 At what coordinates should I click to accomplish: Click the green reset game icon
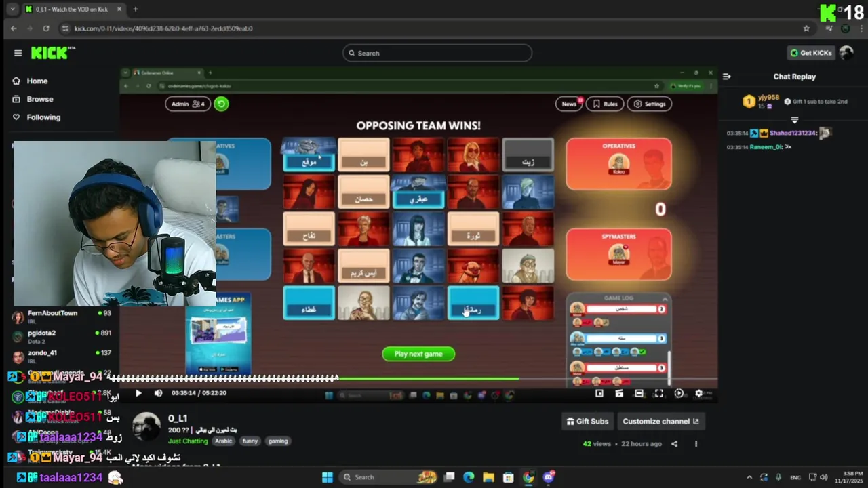pos(221,104)
